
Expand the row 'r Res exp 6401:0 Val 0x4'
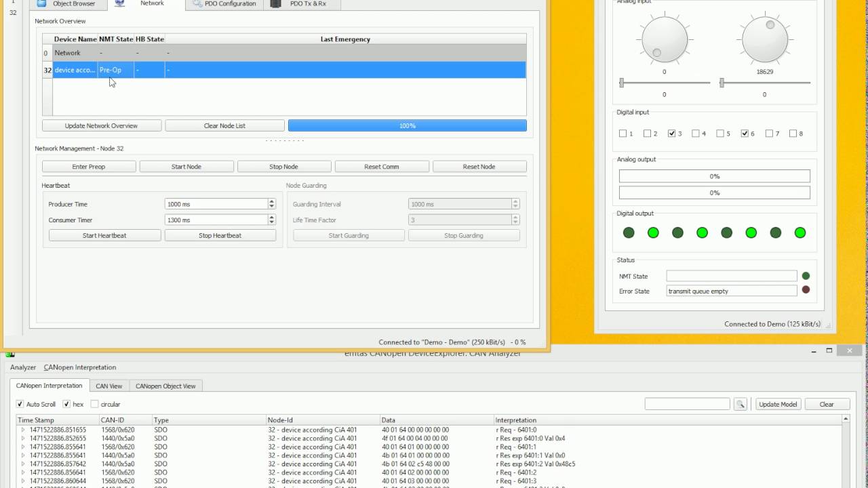pyautogui.click(x=23, y=439)
